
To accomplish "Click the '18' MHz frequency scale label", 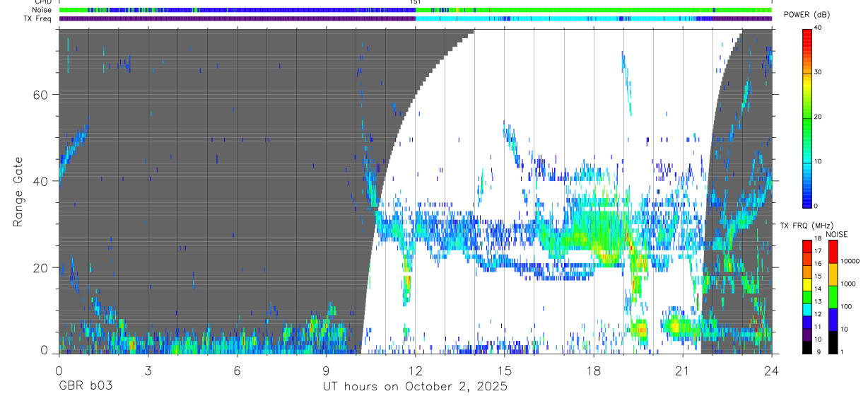I will 819,239.
